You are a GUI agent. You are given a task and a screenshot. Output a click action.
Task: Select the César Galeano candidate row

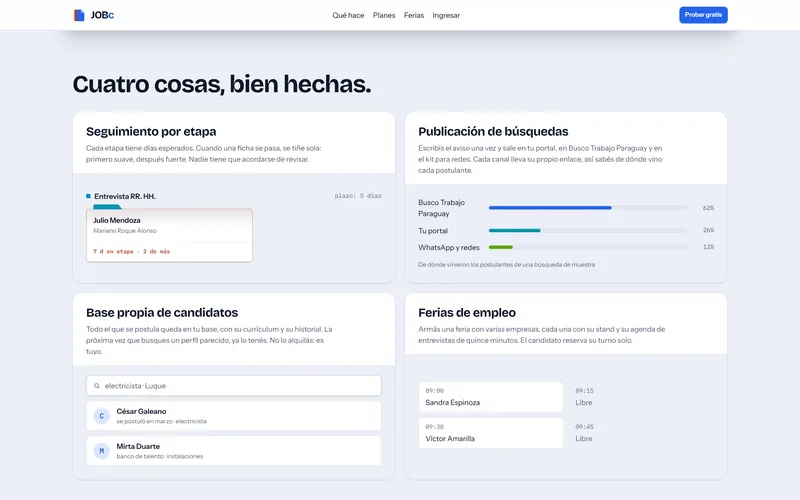point(234,416)
